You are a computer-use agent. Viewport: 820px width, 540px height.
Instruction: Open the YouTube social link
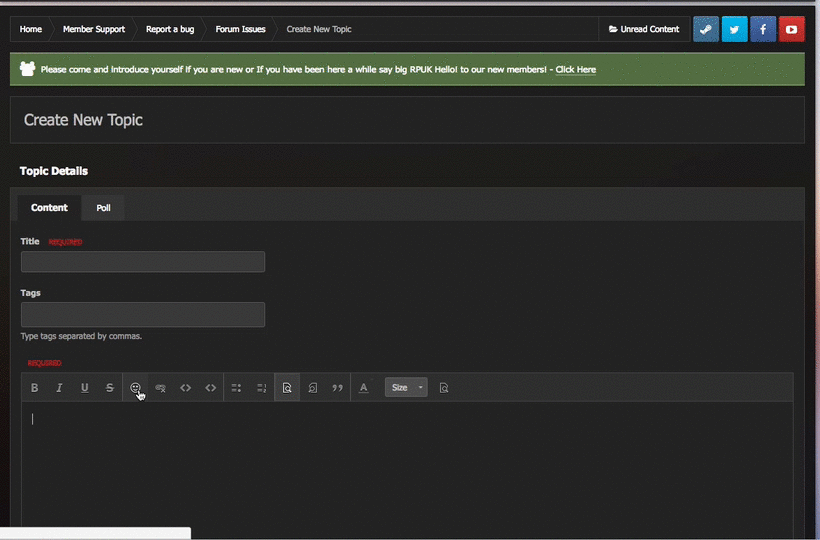pyautogui.click(x=792, y=29)
